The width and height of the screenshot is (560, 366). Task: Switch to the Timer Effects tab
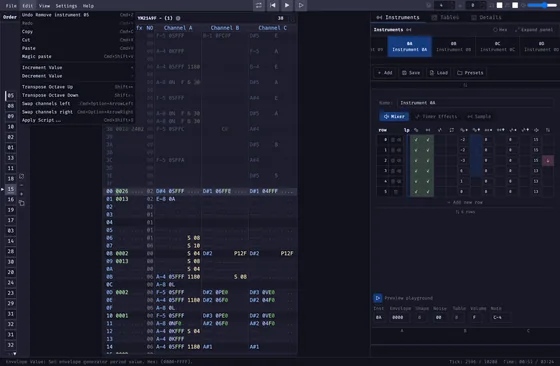[x=436, y=116]
